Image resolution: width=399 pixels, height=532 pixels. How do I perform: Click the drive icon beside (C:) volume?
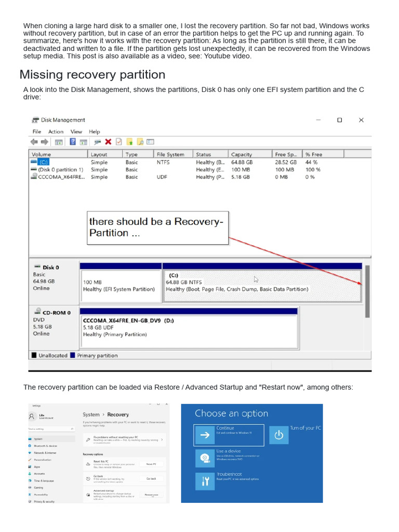[34, 162]
